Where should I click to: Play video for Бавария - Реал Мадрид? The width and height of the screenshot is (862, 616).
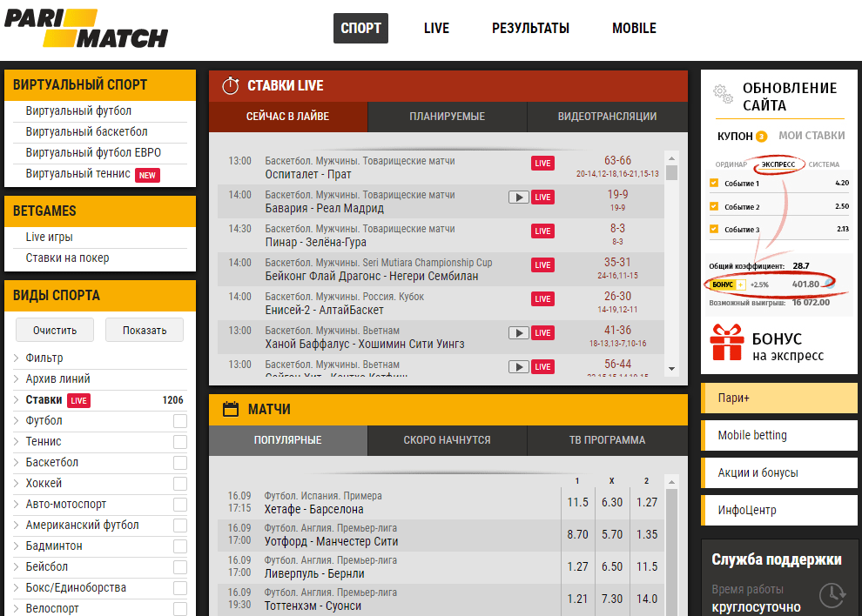click(518, 197)
